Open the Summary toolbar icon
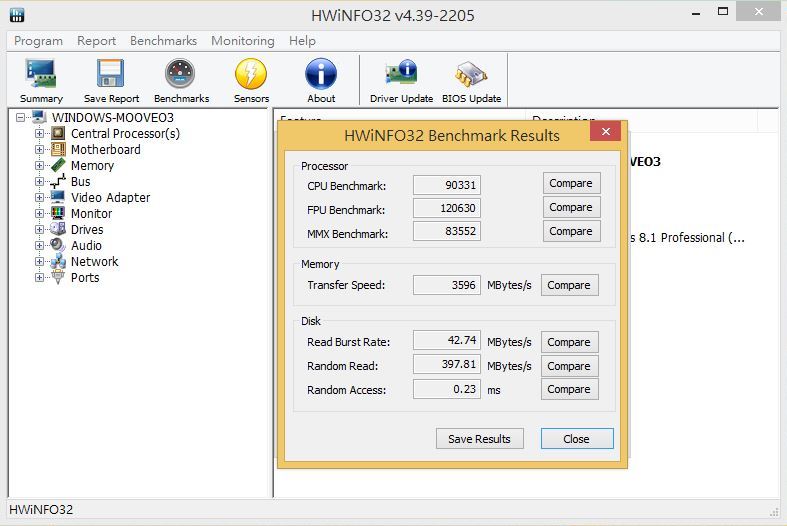This screenshot has height=526, width=787. point(41,74)
